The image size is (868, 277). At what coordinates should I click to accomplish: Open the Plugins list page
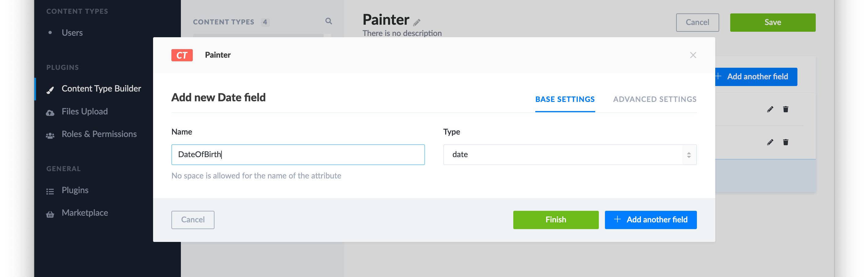tap(75, 190)
